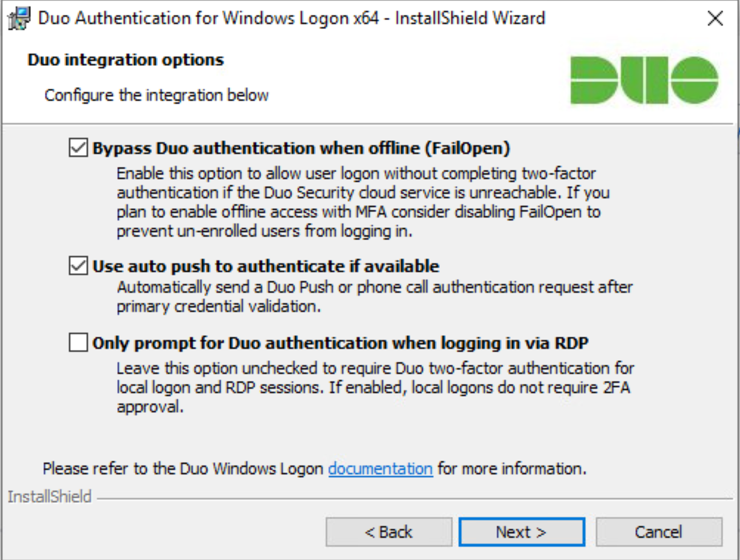
Task: Click the Duo integration options heading
Action: 125,60
